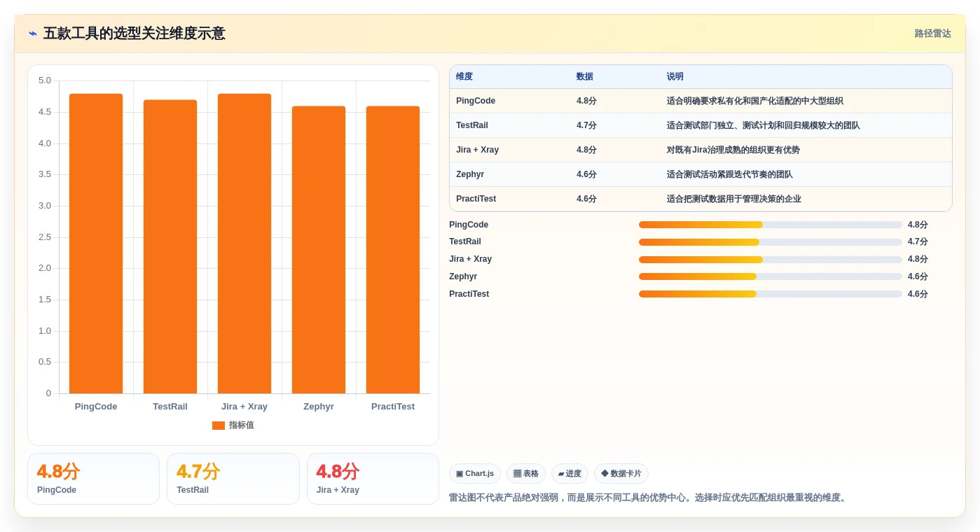Click the 2.5 y-axis tick label
Viewport: 980px width, 532px height.
[x=45, y=237]
